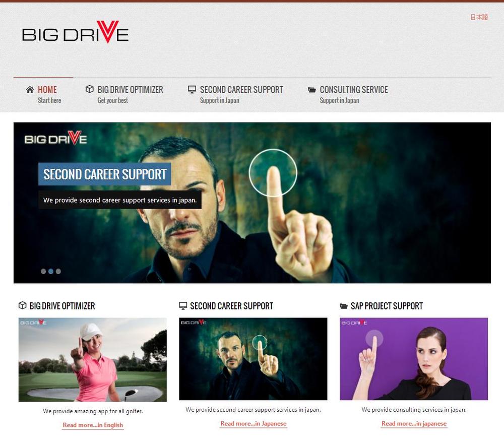
Task: Click the home icon in navigation
Action: tap(30, 90)
